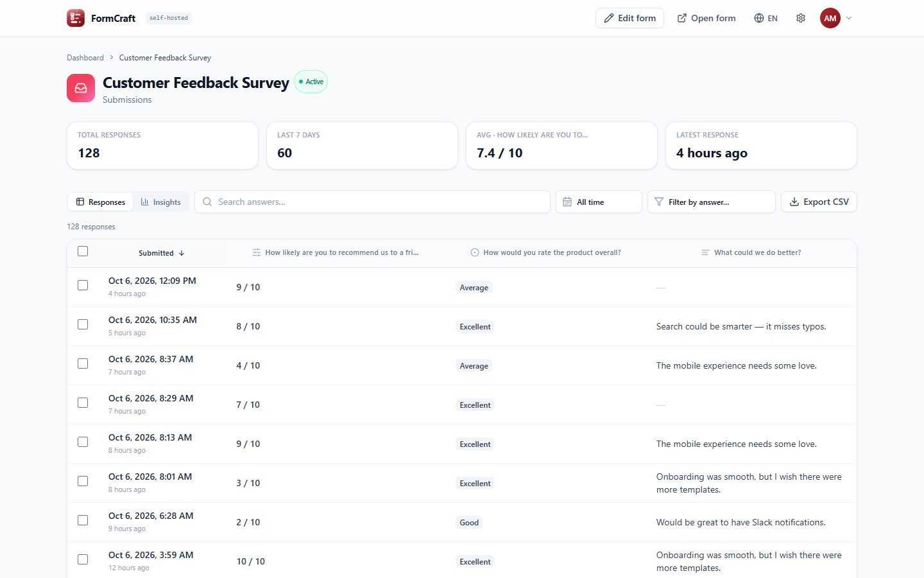Click the 10 / 10 score cell
The image size is (924, 578).
pyautogui.click(x=251, y=561)
